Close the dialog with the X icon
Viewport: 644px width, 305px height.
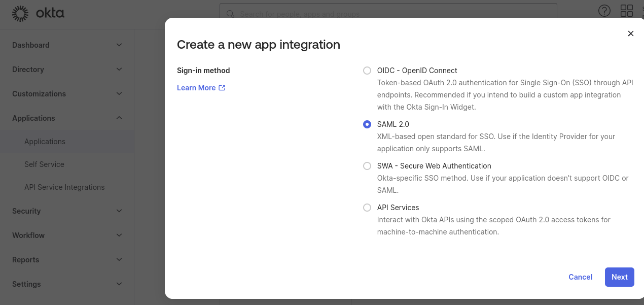tap(630, 33)
